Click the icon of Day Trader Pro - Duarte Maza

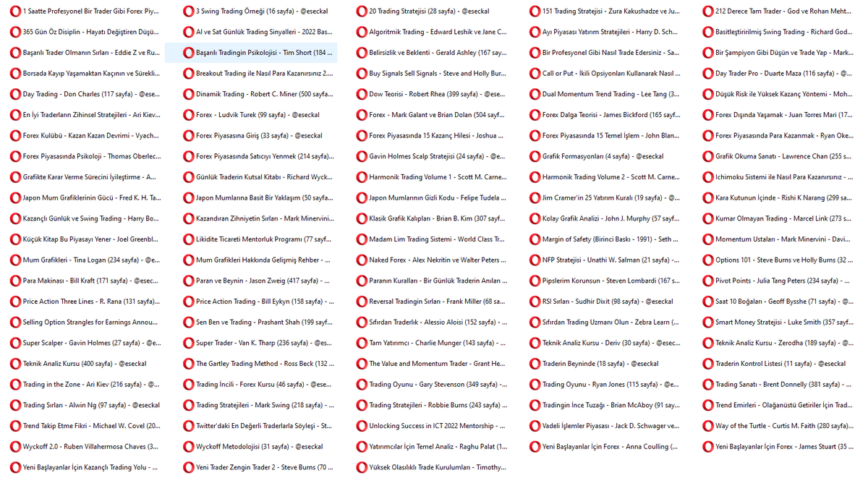[708, 74]
